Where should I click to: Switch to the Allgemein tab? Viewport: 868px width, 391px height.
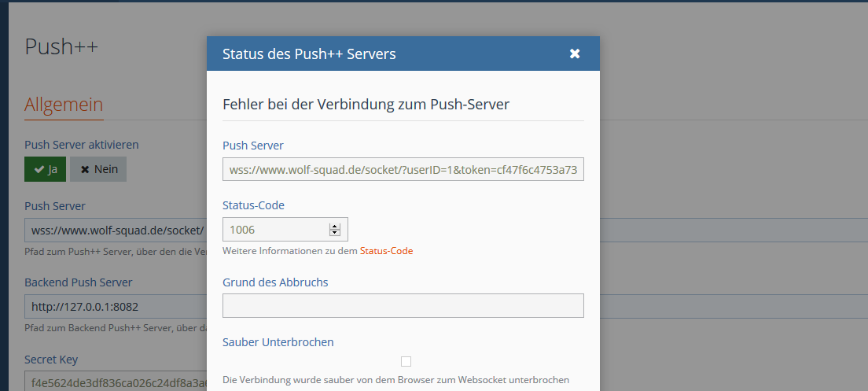pyautogui.click(x=64, y=104)
